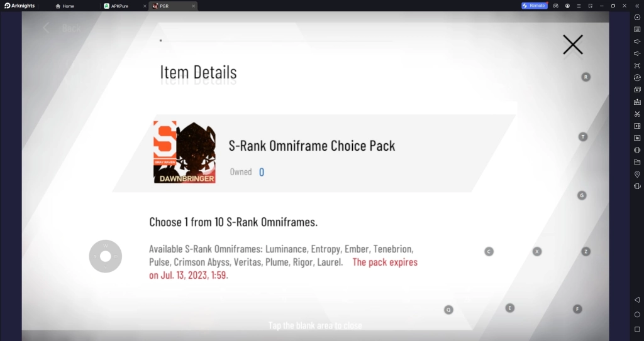The image size is (644, 341).
Task: Tap the Android back triangle button
Action: point(637,300)
